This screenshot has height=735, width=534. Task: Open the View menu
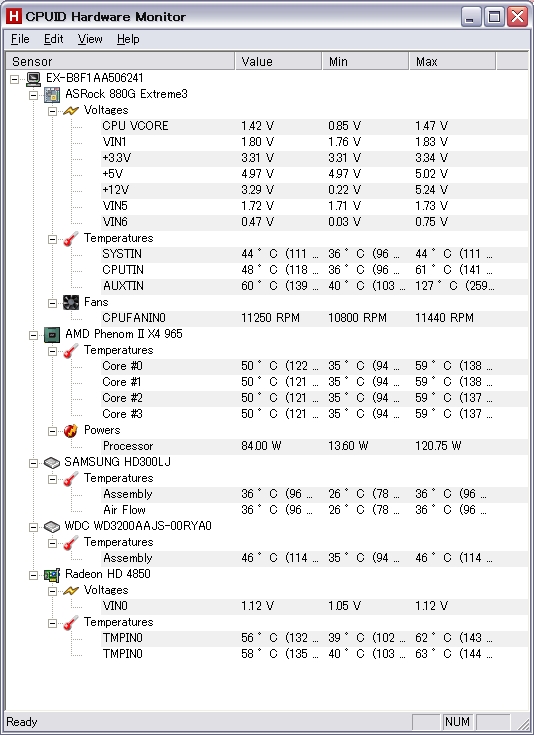[90, 39]
